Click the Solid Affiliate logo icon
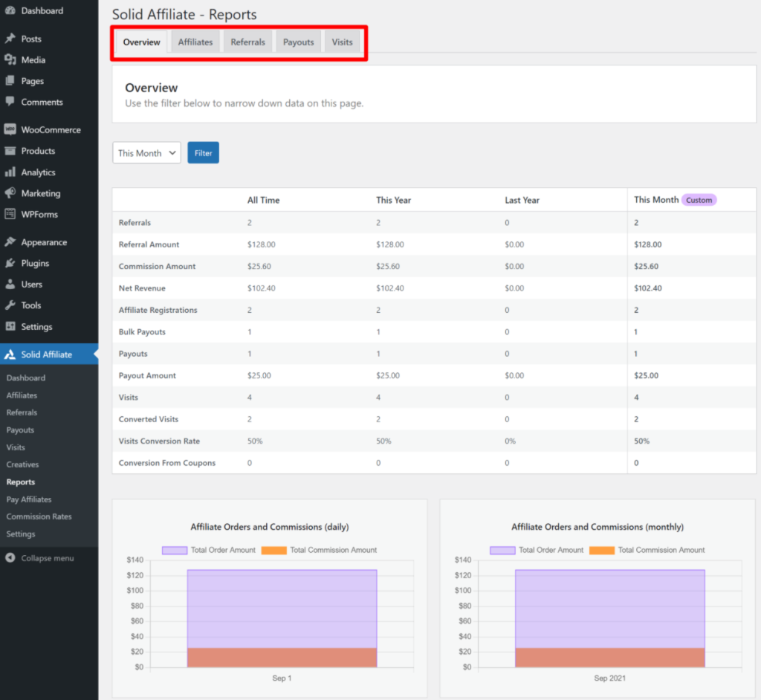The width and height of the screenshot is (761, 700). pyautogui.click(x=10, y=354)
